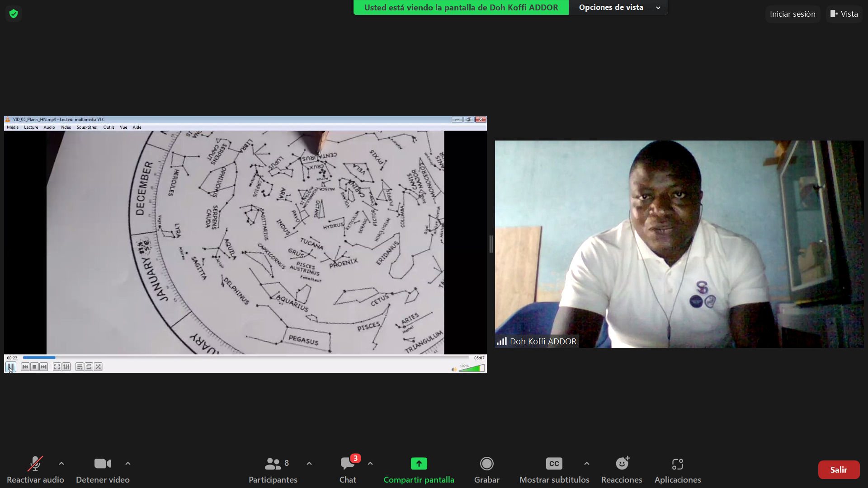Click the signal strength bars icon
The width and height of the screenshot is (868, 488).
[502, 342]
